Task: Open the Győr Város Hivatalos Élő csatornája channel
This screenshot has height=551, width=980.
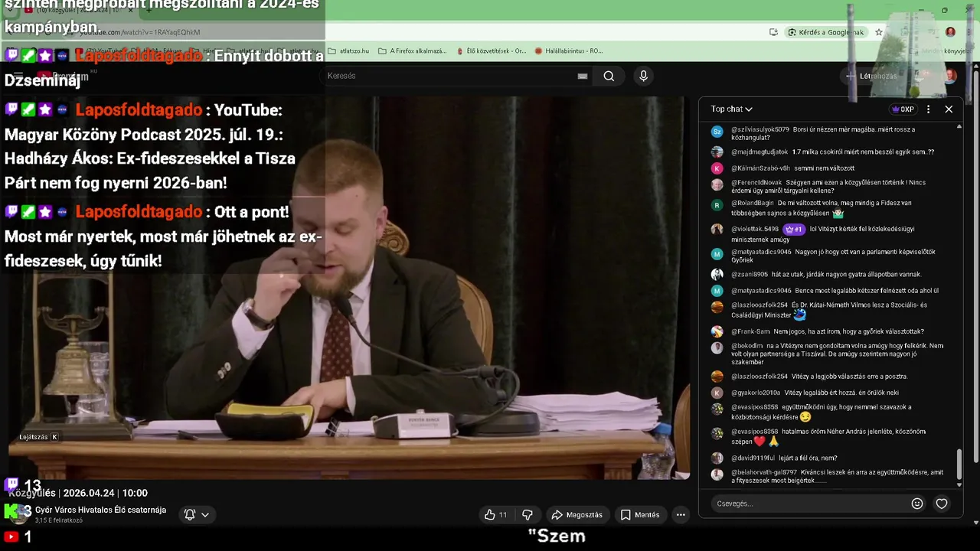Action: click(100, 510)
